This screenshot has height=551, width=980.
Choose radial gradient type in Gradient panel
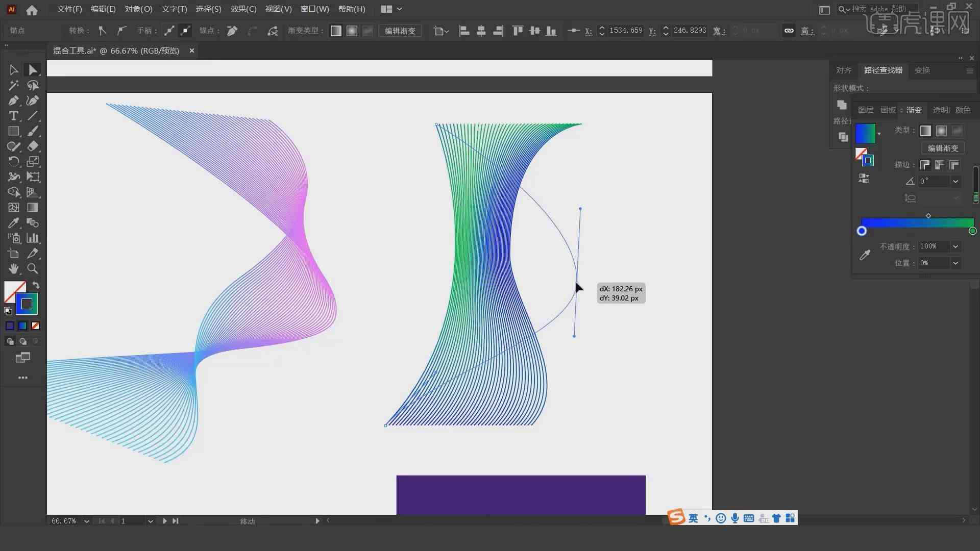coord(941,131)
